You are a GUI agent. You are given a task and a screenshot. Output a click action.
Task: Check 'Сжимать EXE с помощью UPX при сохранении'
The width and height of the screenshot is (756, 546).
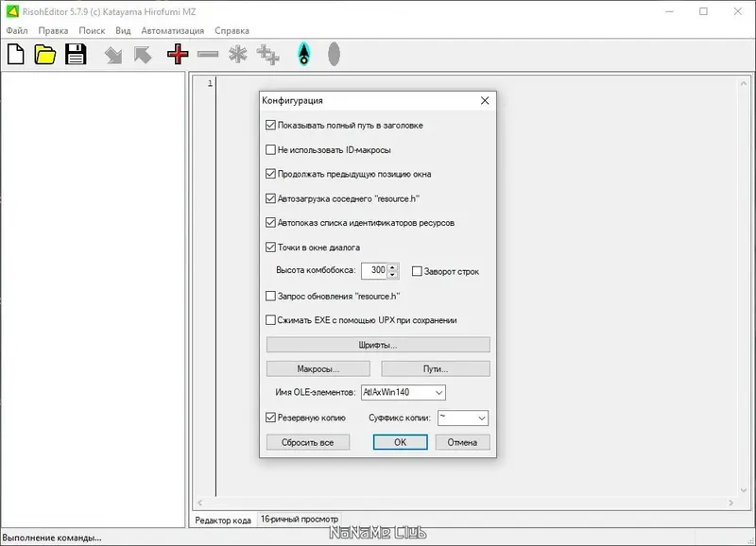(x=271, y=320)
